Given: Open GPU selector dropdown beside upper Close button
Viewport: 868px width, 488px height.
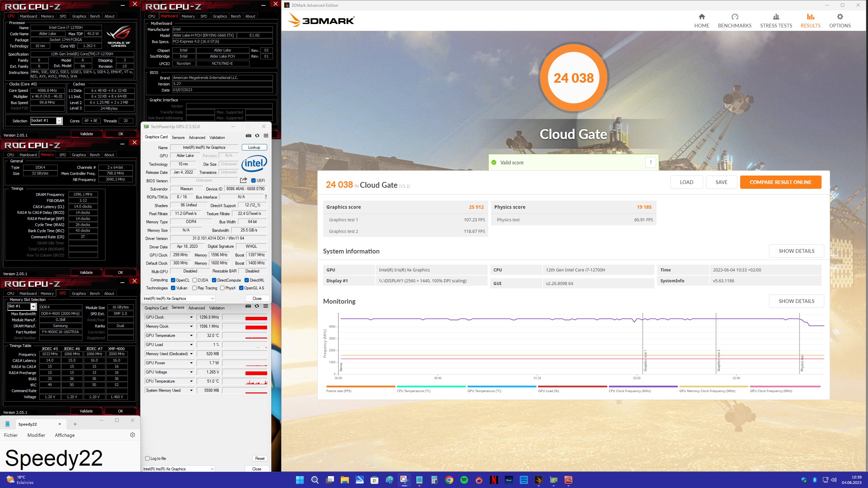Looking at the screenshot, I should tap(179, 299).
